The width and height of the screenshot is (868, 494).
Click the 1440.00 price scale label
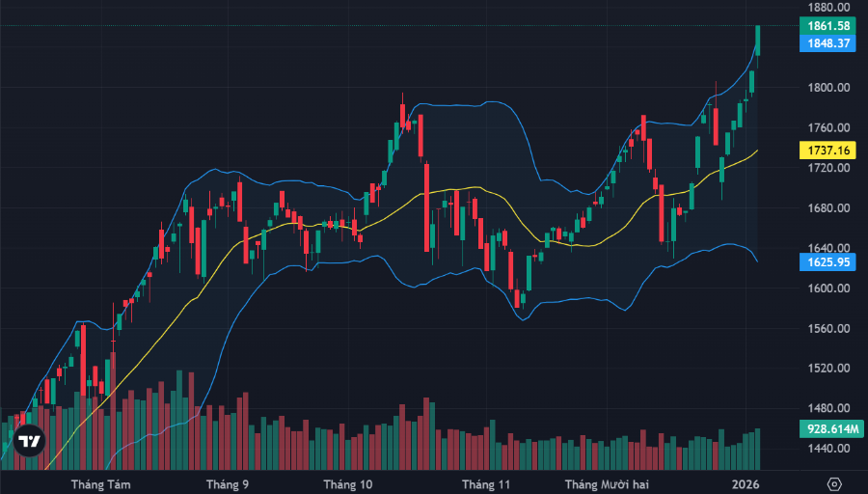point(828,449)
